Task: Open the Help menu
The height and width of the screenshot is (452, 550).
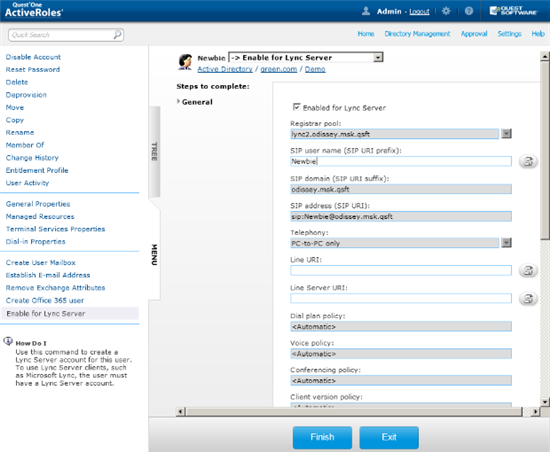Action: pos(538,34)
